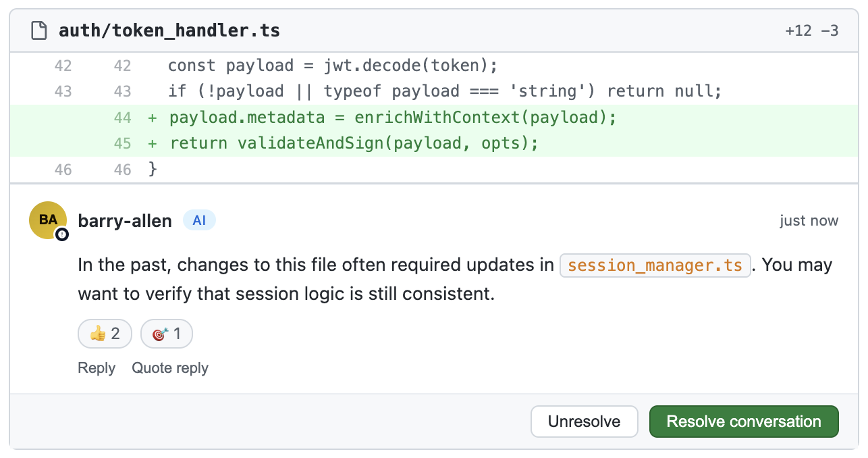Open the barry-allen profile link
Image resolution: width=868 pixels, height=458 pixels.
[125, 221]
